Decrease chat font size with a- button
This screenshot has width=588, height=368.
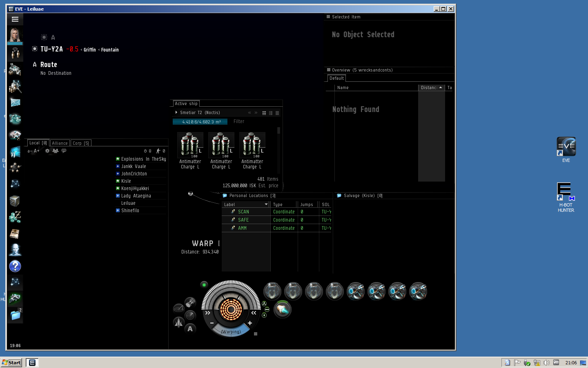[29, 151]
